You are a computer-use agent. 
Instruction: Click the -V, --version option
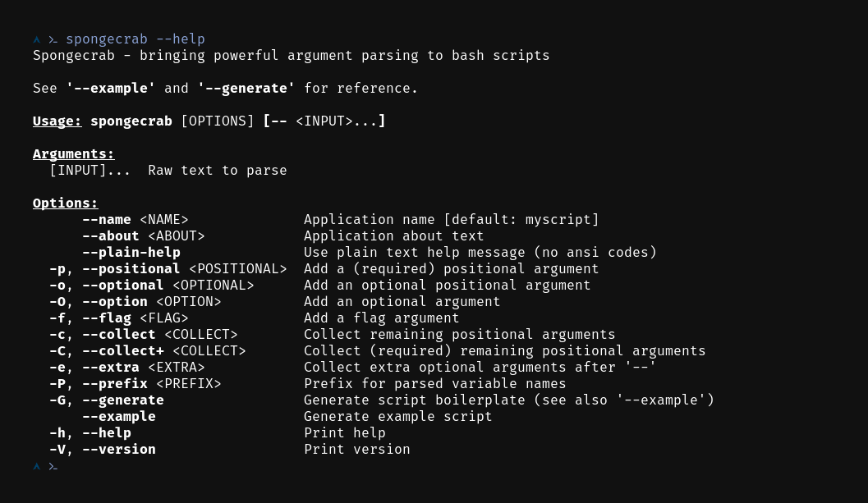(x=103, y=450)
